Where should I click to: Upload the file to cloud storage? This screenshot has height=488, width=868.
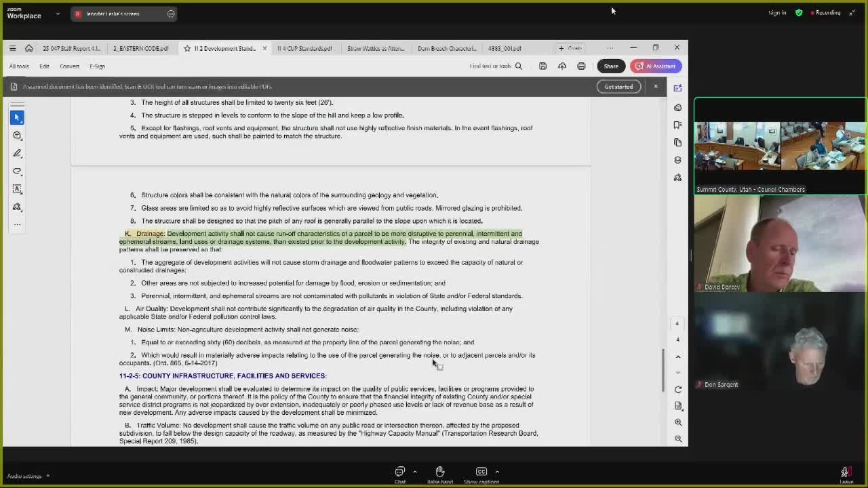tap(562, 66)
